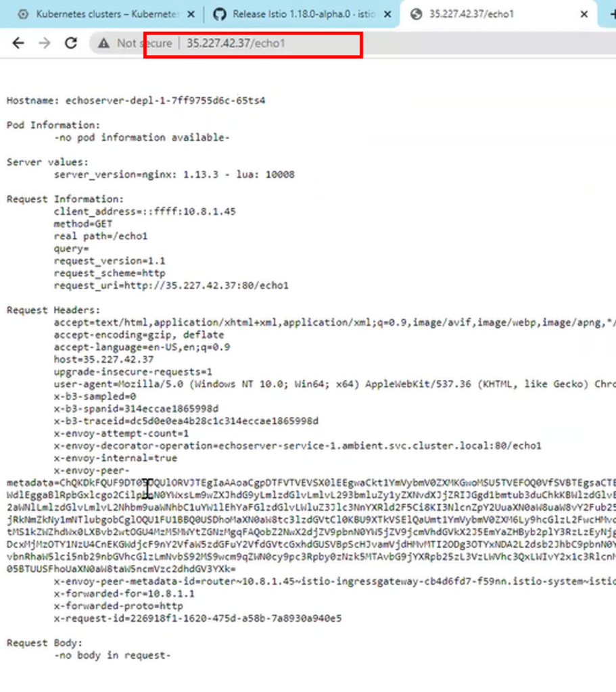
Task: Click the Kubernetes tab favicon
Action: [23, 14]
